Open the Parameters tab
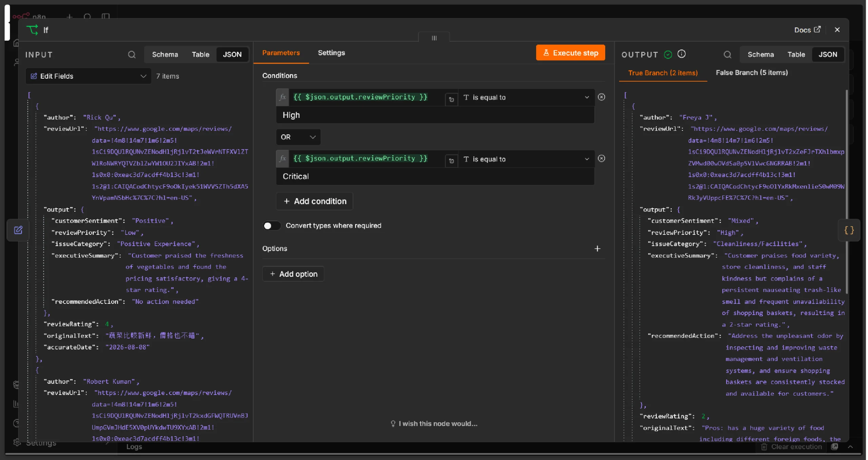868x460 pixels. pyautogui.click(x=281, y=53)
